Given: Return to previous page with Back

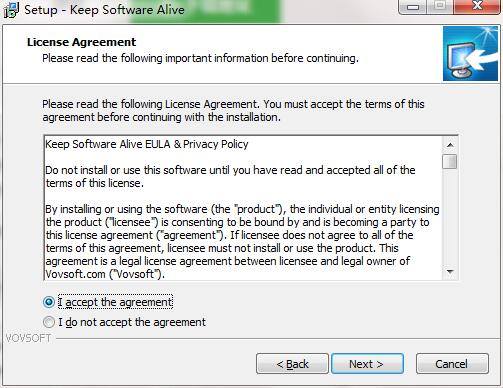Looking at the screenshot, I should coord(292,364).
